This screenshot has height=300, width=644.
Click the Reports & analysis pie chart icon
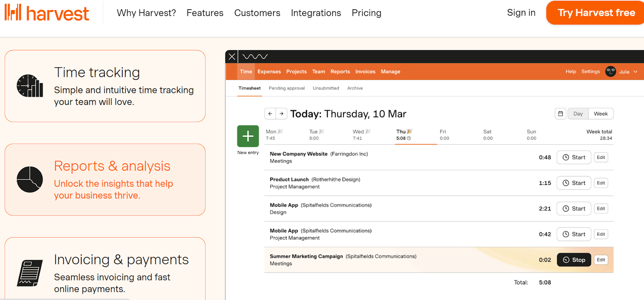click(x=30, y=179)
